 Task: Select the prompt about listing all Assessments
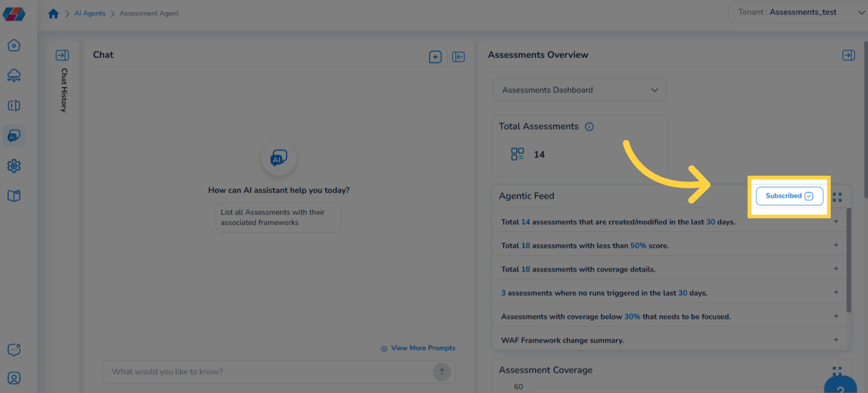coord(278,217)
